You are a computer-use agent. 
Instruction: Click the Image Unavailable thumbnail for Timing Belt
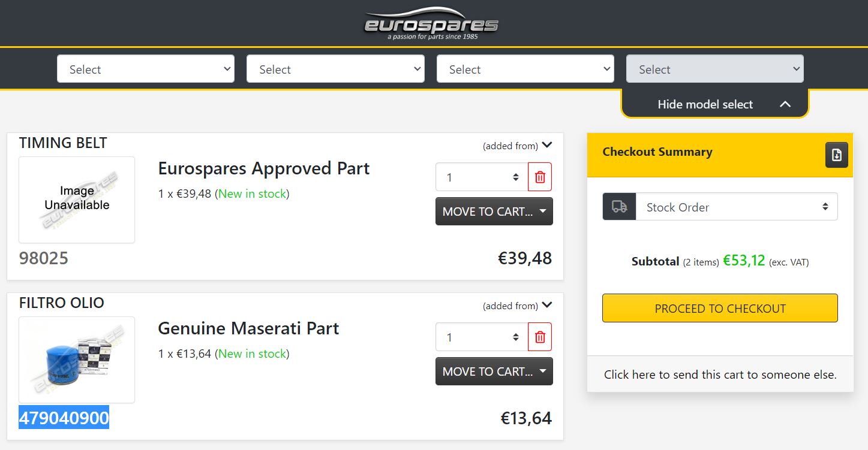pyautogui.click(x=77, y=200)
